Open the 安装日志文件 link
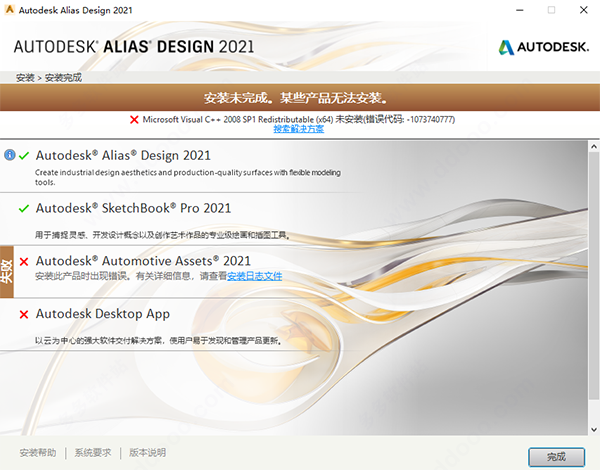The height and width of the screenshot is (470, 600). pyautogui.click(x=254, y=276)
